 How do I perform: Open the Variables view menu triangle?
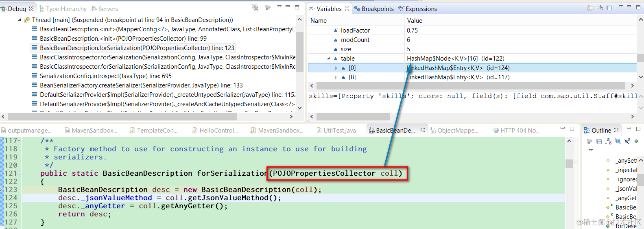pos(621,7)
